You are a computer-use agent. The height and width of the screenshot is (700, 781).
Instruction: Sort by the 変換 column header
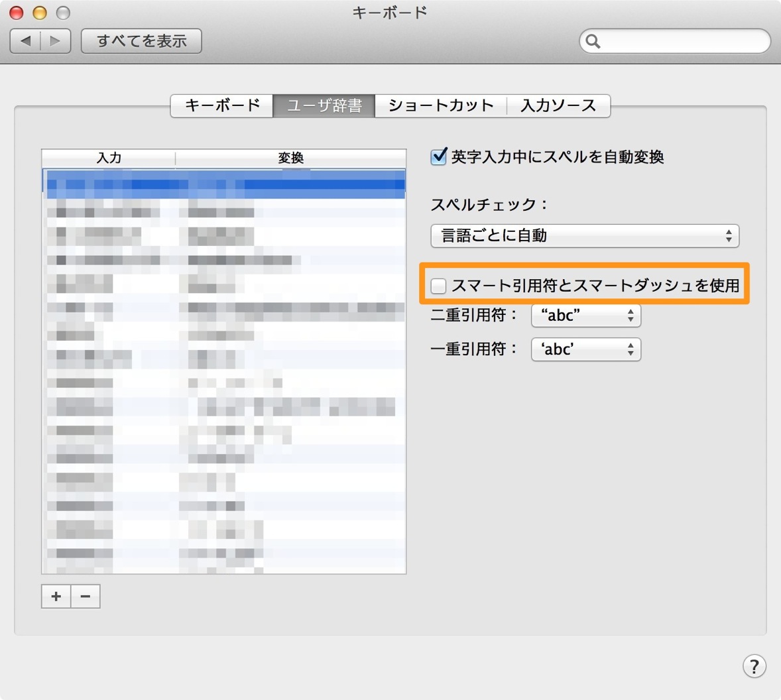point(291,158)
